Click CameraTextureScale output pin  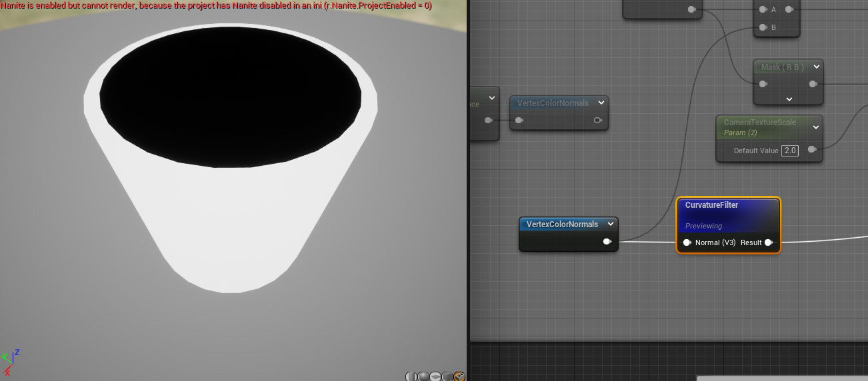pos(812,150)
